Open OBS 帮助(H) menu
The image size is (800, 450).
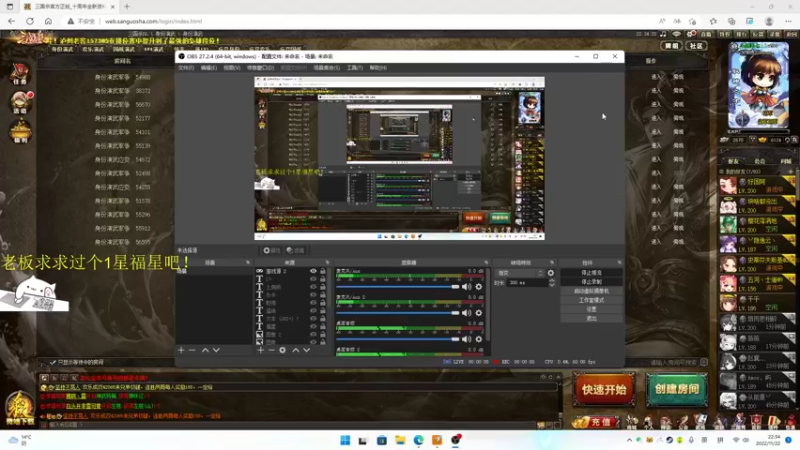click(378, 68)
